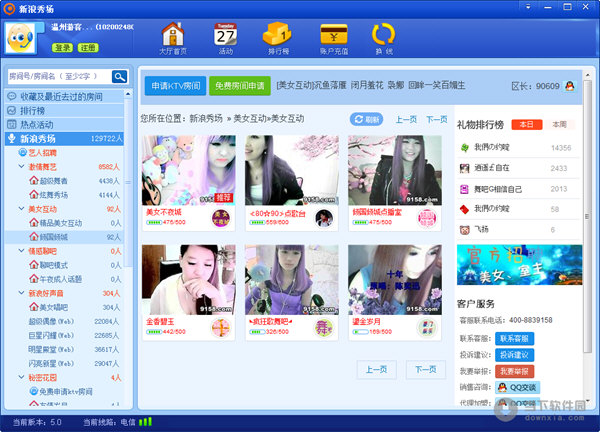Viewport: 600px width, 432px height.
Task: Click the 倾国倾城点播室 room badge icon
Action: (427, 218)
